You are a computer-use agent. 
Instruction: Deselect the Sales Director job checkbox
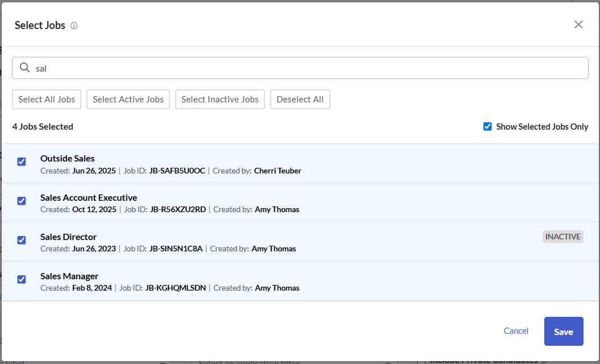[x=22, y=240]
